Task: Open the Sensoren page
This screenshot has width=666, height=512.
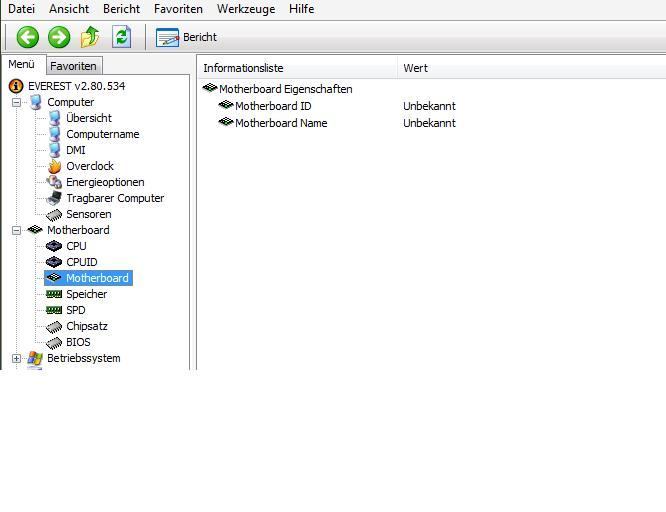Action: 89,214
